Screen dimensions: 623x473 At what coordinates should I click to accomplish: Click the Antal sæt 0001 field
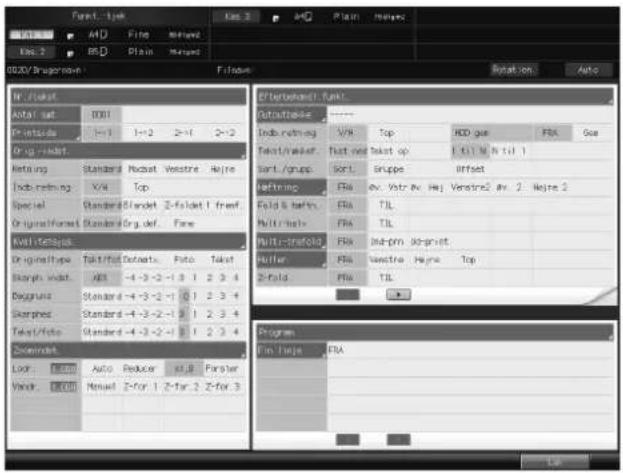(x=101, y=115)
